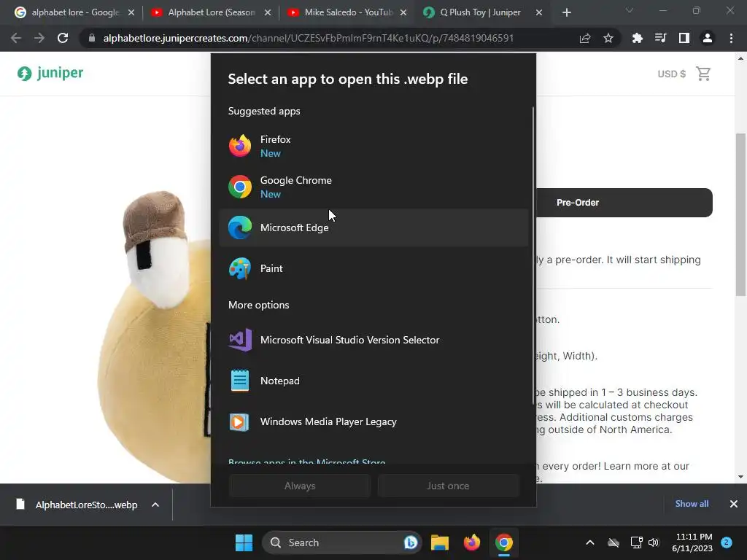Click the Always button

click(x=300, y=486)
